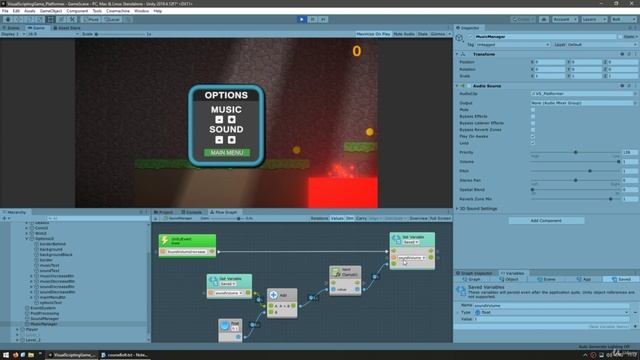Toggle the Mute checkbox in Audio Source
This screenshot has width=640, height=360.
tap(533, 110)
